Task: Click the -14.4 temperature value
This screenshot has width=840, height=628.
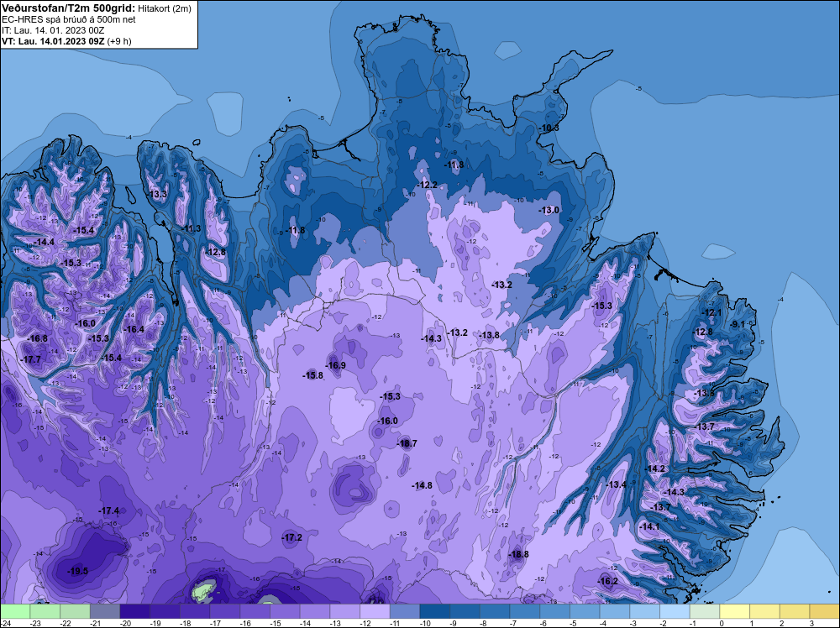Action: tap(44, 242)
